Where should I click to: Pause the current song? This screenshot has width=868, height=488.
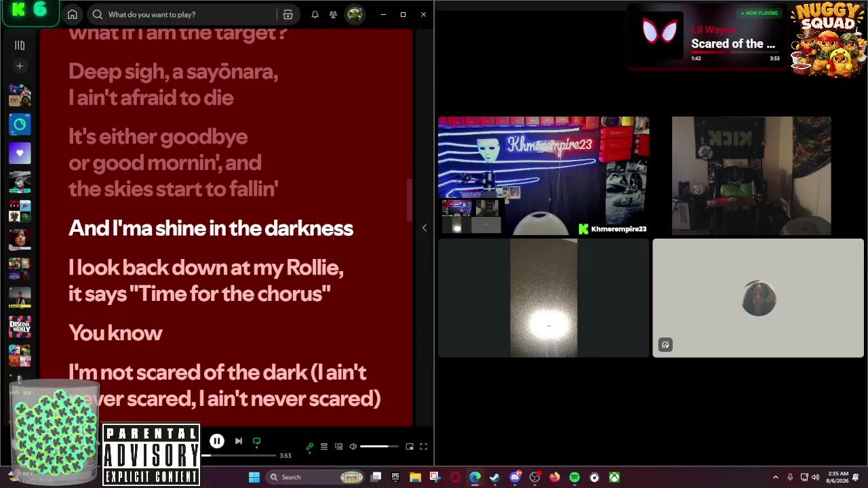(216, 441)
